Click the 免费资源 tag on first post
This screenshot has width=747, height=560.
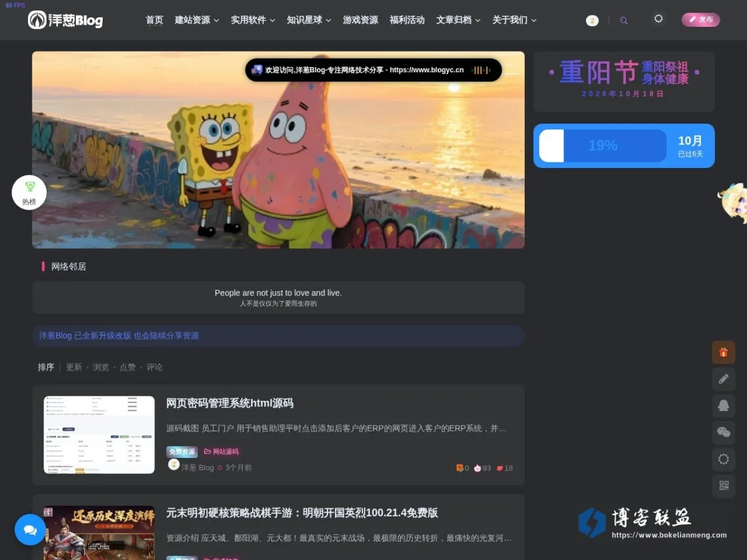point(182,452)
